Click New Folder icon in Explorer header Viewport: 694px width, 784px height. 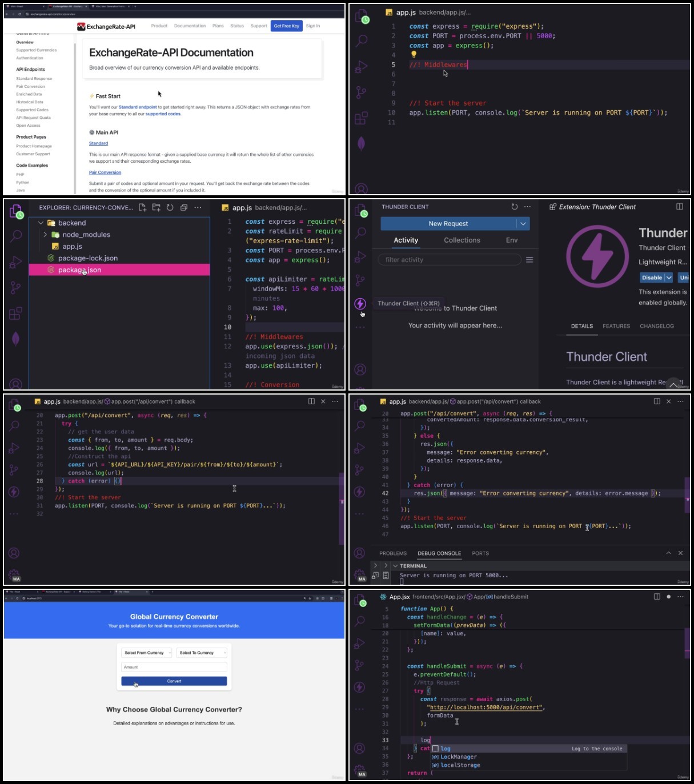click(156, 208)
